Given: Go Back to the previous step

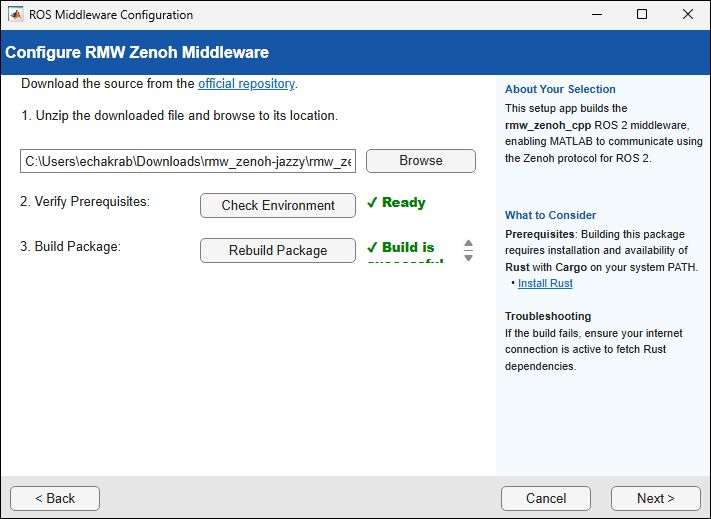Looking at the screenshot, I should pos(55,498).
